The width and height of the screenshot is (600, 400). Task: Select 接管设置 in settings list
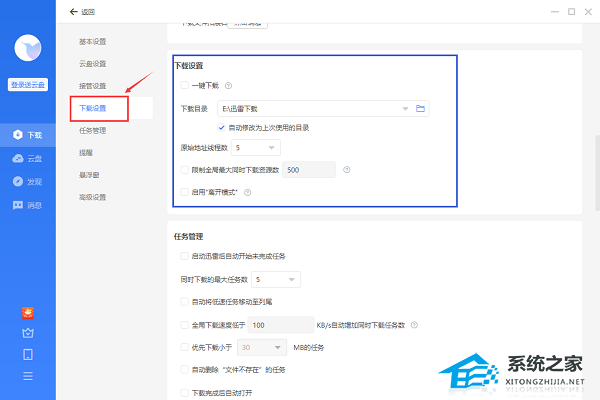click(93, 86)
